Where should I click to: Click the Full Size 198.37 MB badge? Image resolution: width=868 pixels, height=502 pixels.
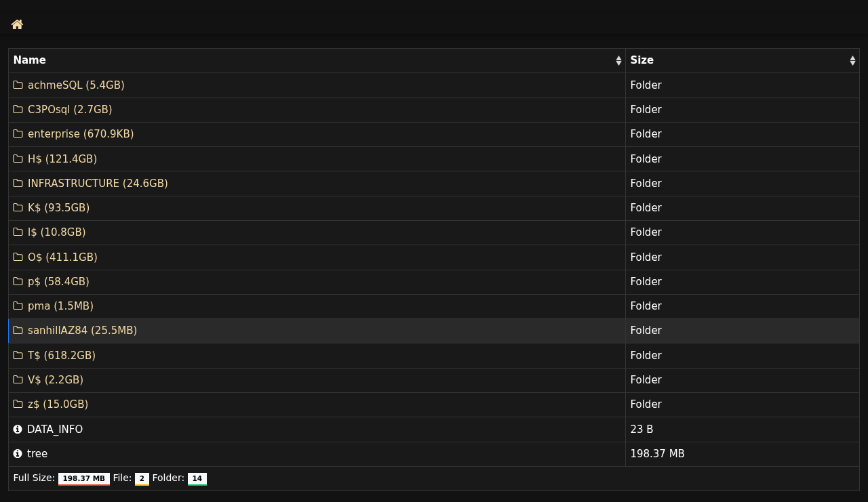(x=83, y=479)
